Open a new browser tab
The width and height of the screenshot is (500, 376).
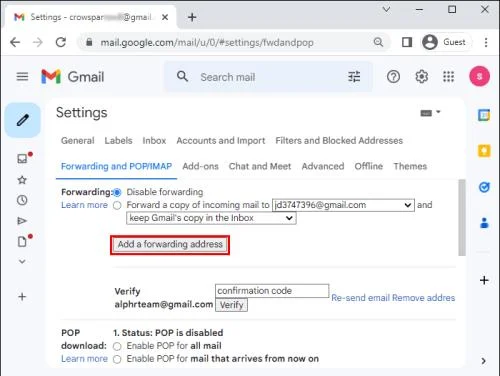click(192, 17)
